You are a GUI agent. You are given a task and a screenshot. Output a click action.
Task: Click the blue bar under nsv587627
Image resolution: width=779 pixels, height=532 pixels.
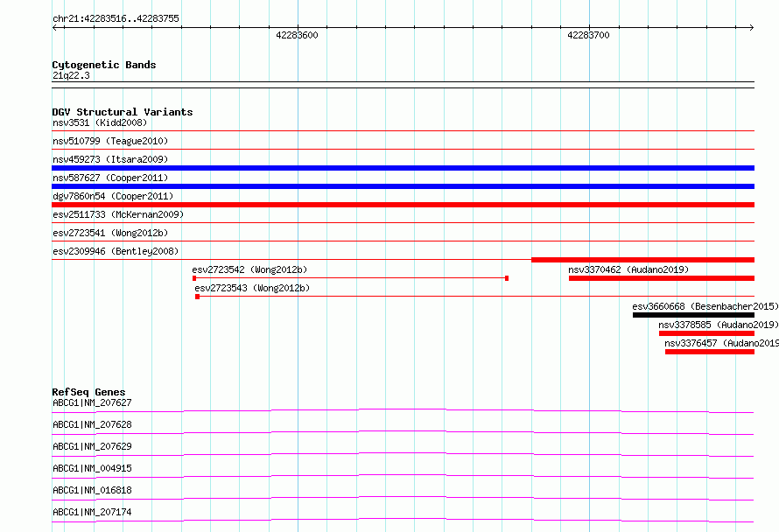coord(403,186)
